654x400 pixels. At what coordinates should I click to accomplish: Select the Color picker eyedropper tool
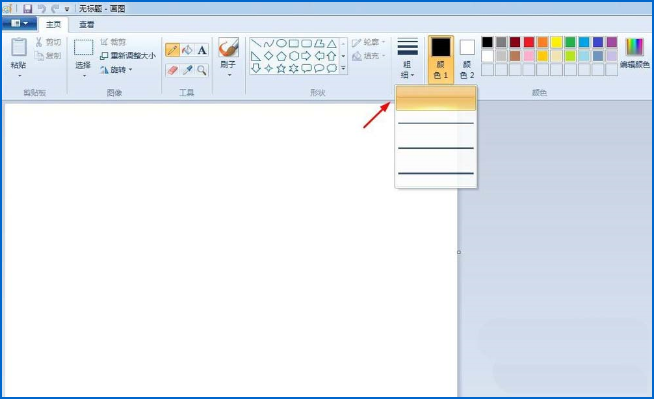click(187, 70)
